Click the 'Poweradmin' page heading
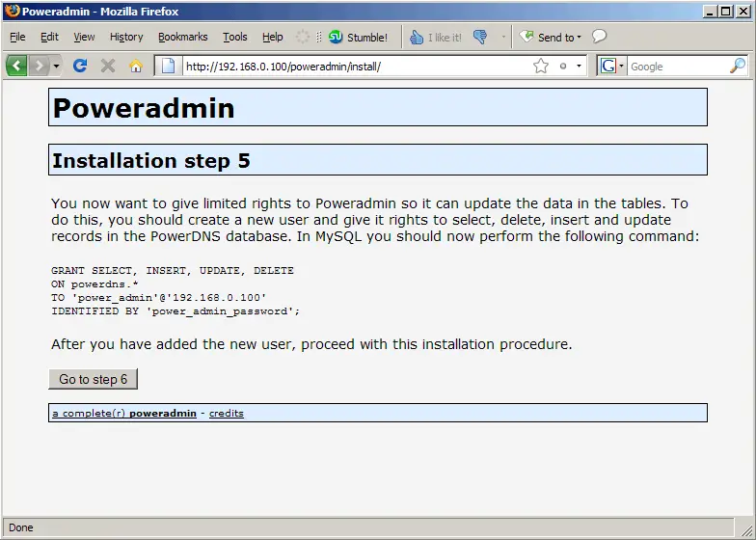 tap(144, 108)
